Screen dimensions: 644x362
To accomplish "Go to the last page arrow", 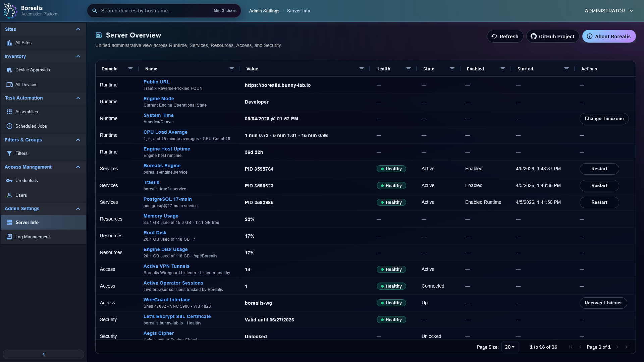I will [627, 347].
